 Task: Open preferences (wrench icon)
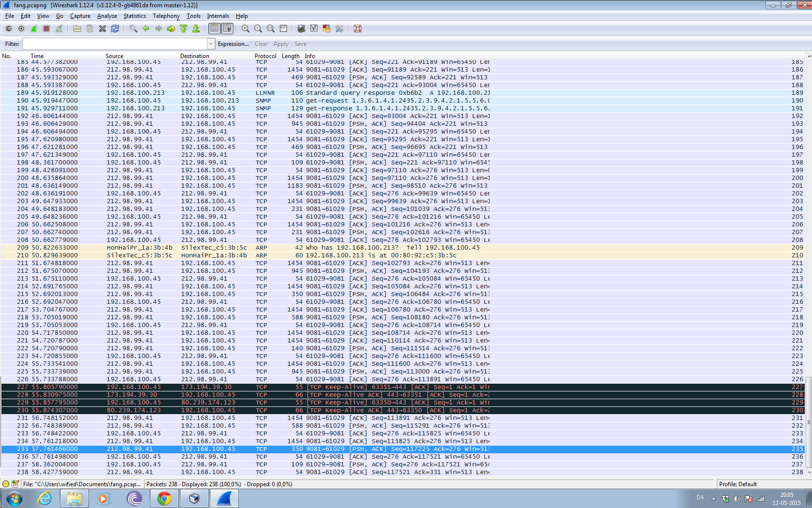[339, 29]
